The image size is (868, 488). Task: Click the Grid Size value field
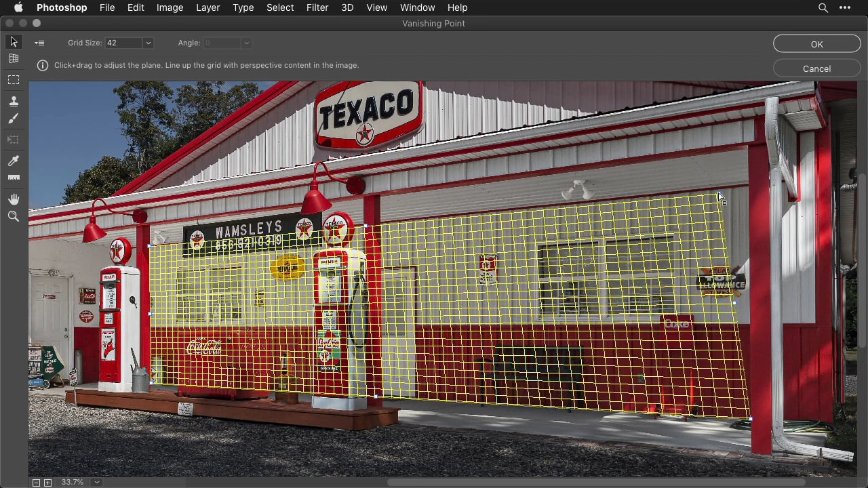[123, 43]
